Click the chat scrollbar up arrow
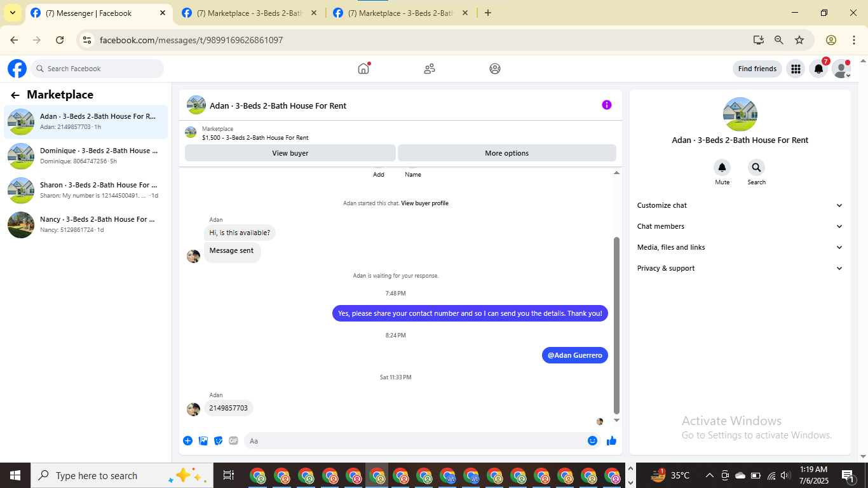The width and height of the screenshot is (868, 488). coord(616,173)
